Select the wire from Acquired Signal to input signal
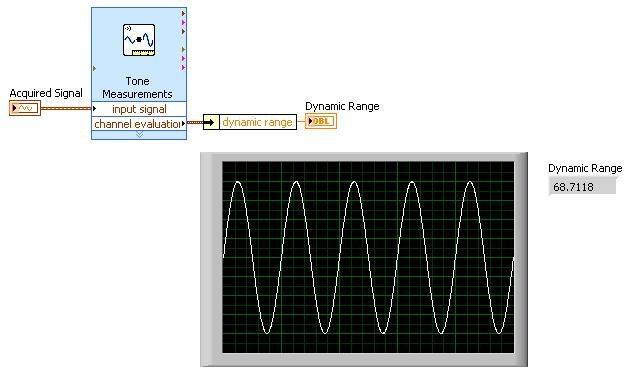Screen dimensions: 636x384 pos(66,108)
